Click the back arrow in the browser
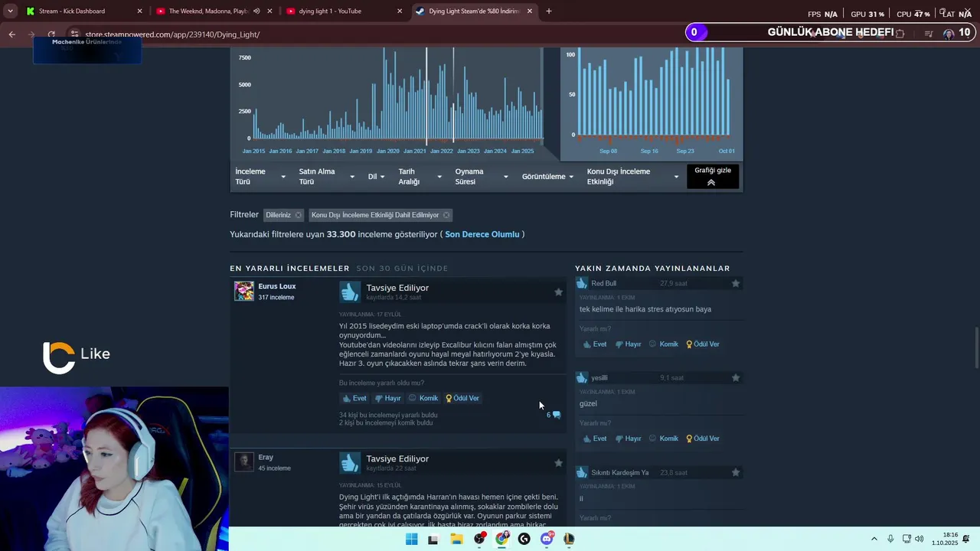980x551 pixels. [11, 34]
